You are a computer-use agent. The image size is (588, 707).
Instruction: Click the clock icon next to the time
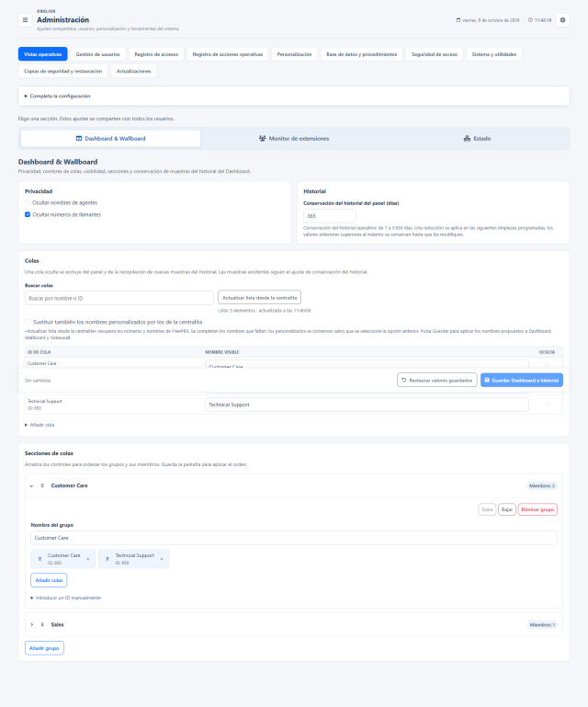[x=530, y=20]
